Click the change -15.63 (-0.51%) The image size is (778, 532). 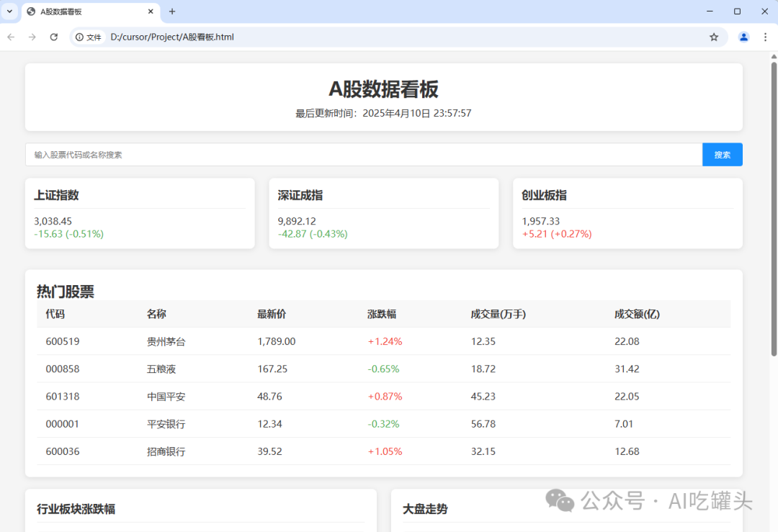69,234
